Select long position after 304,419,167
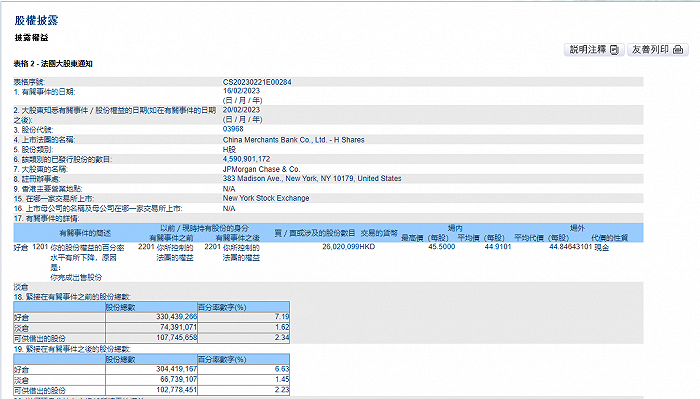 (177, 369)
